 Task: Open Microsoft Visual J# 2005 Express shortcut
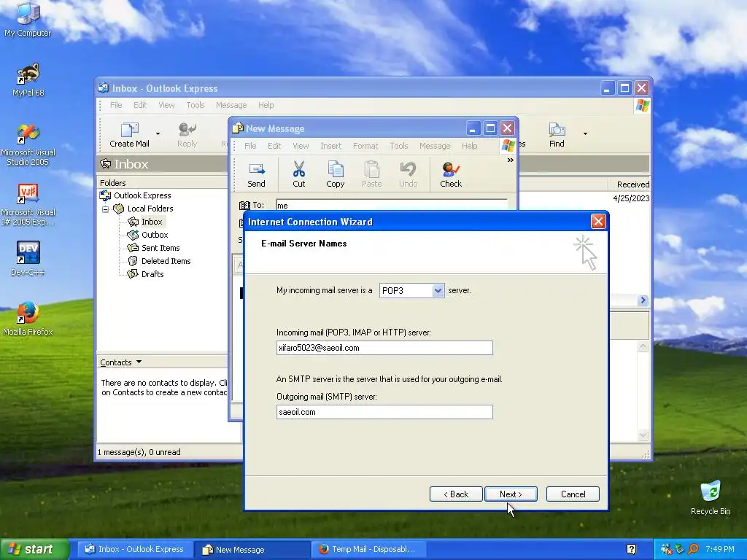click(28, 205)
